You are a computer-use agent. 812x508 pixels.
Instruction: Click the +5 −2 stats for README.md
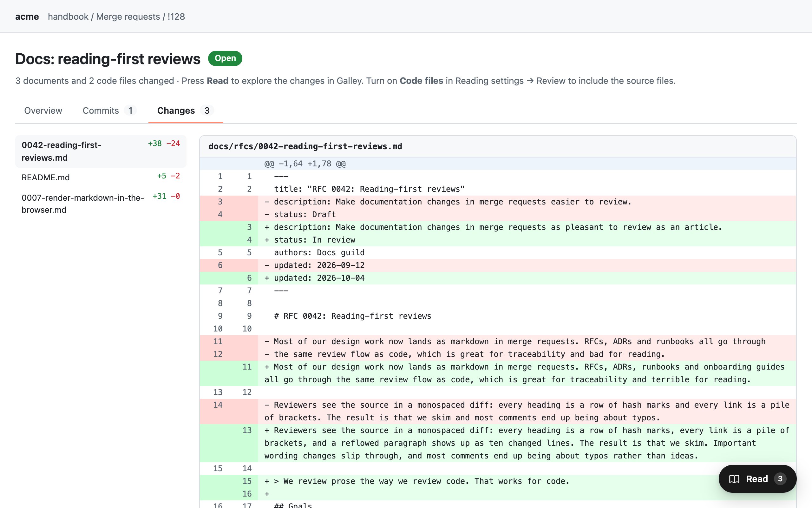pos(168,176)
